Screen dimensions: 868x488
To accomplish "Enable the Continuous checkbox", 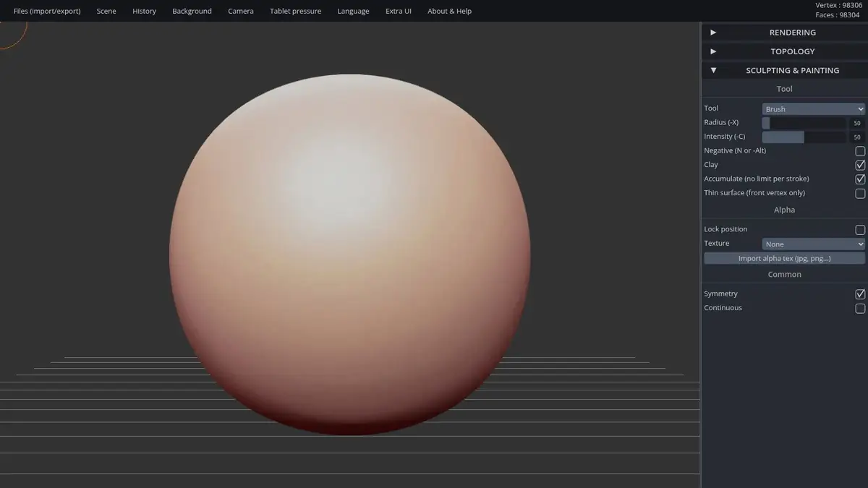I will (x=860, y=309).
